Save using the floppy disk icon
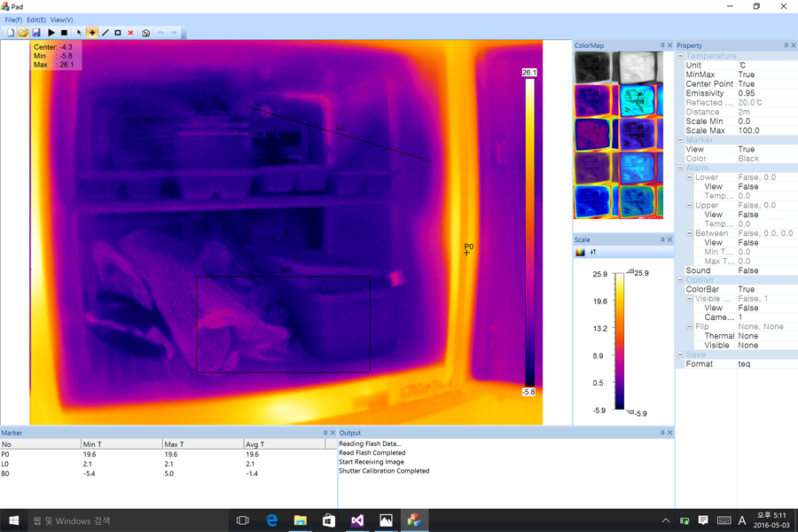This screenshot has height=532, width=798. point(36,33)
